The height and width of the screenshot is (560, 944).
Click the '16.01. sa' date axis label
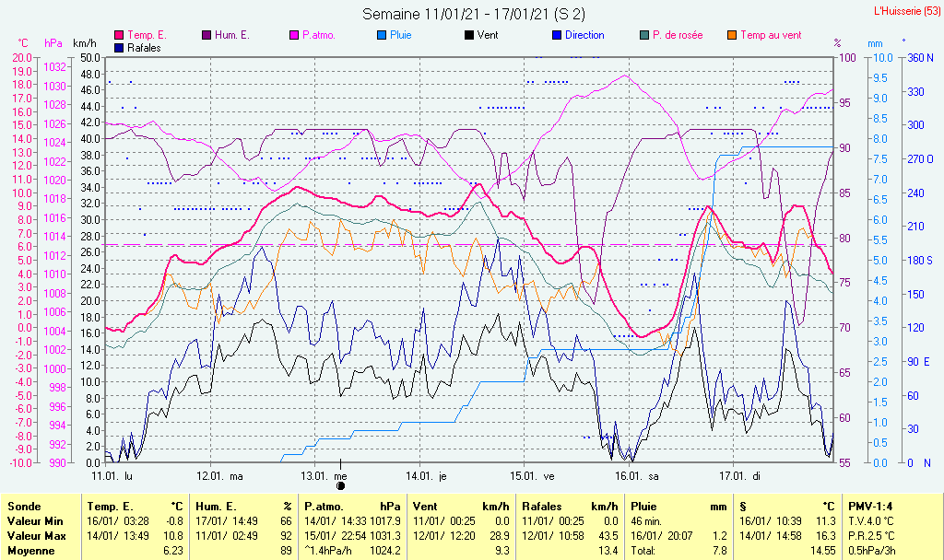637,476
